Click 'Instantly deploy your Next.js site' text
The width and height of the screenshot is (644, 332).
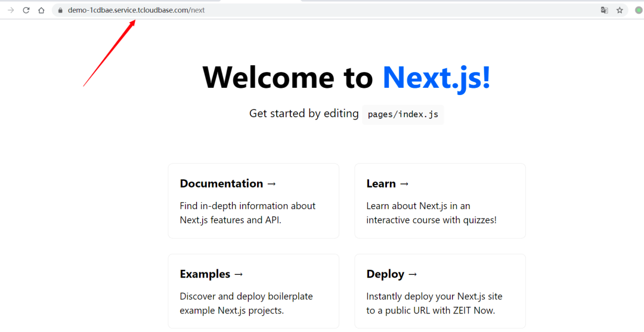(x=435, y=296)
